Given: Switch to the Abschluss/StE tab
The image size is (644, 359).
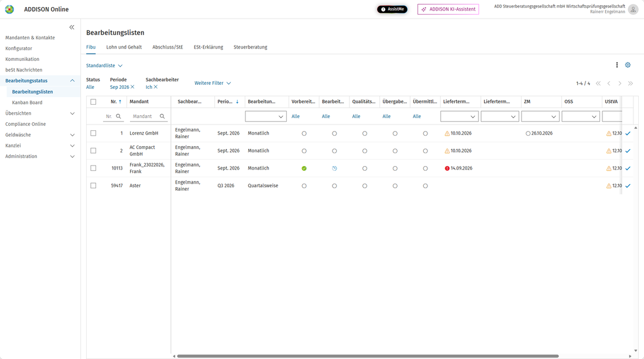Looking at the screenshot, I should [167, 47].
